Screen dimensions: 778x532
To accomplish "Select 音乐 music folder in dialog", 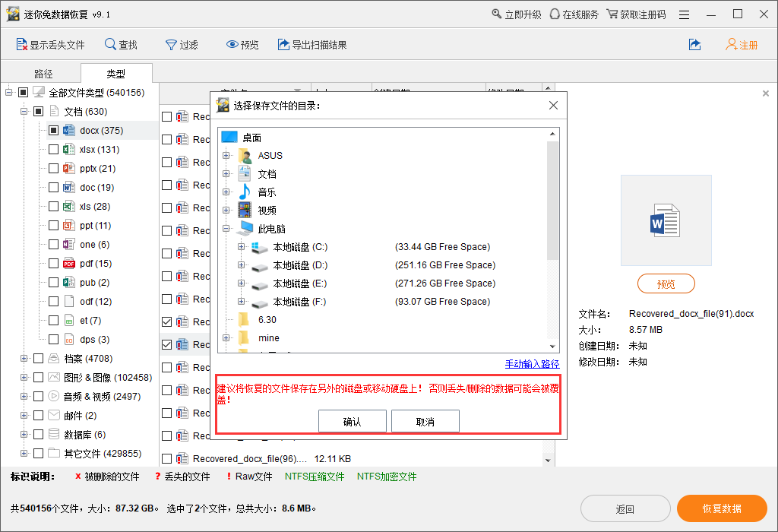I will (x=267, y=192).
